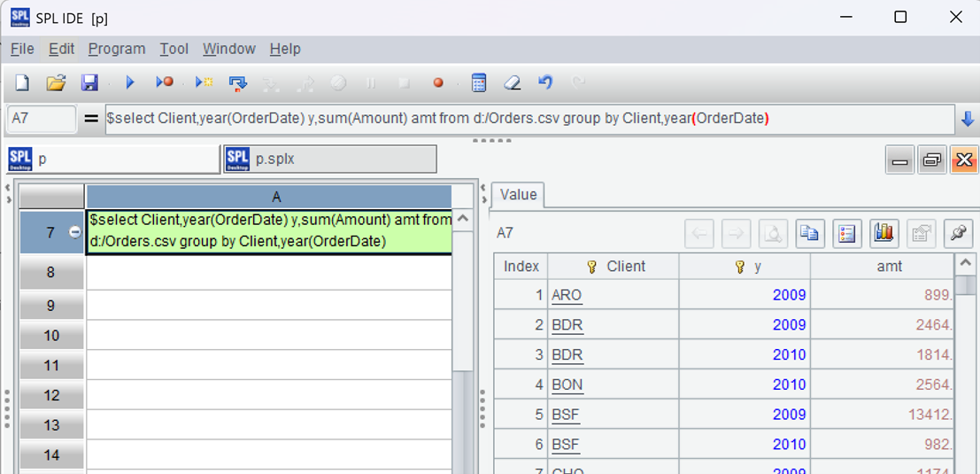The image size is (980, 474).
Task: Click the BDR link in row 2
Action: pyautogui.click(x=567, y=325)
